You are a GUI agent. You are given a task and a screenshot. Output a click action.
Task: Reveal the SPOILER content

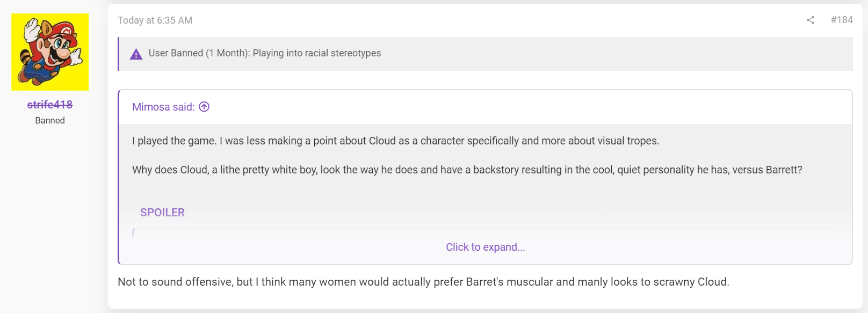(162, 213)
